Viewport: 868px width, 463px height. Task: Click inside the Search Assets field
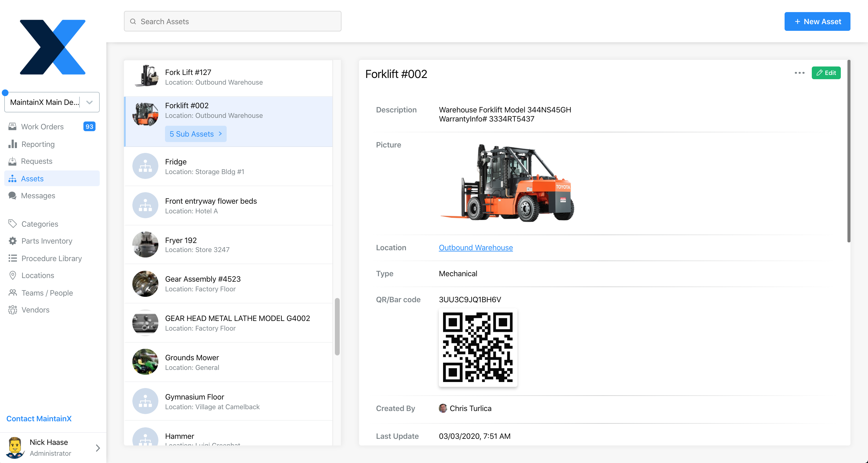[232, 21]
